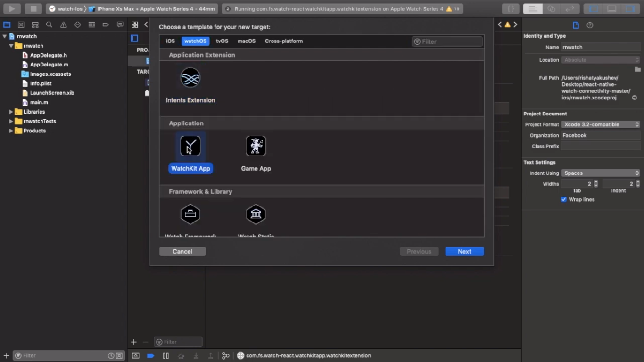The width and height of the screenshot is (644, 362).
Task: Open the watch-ios scheme selector
Action: coord(66,8)
